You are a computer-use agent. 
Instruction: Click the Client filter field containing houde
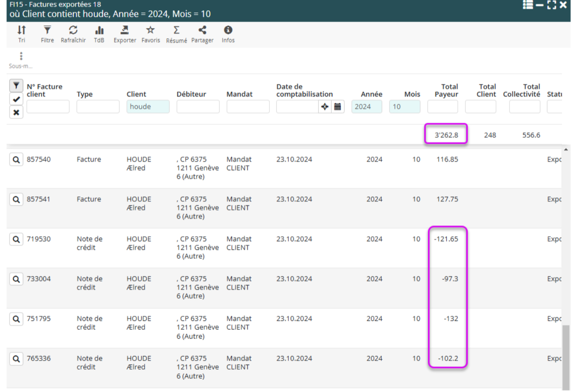tap(148, 107)
